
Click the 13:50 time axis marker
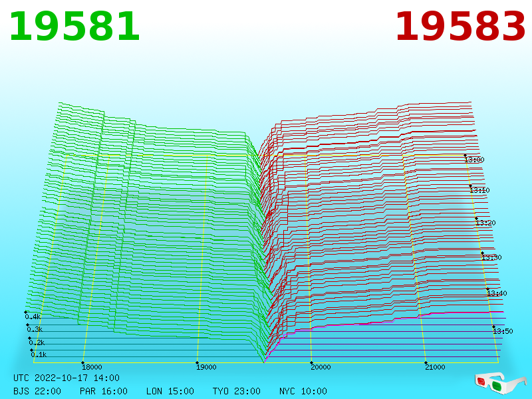point(503,331)
